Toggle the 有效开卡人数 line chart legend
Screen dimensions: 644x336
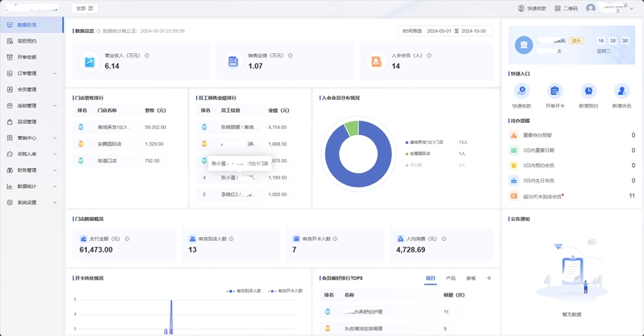point(286,291)
